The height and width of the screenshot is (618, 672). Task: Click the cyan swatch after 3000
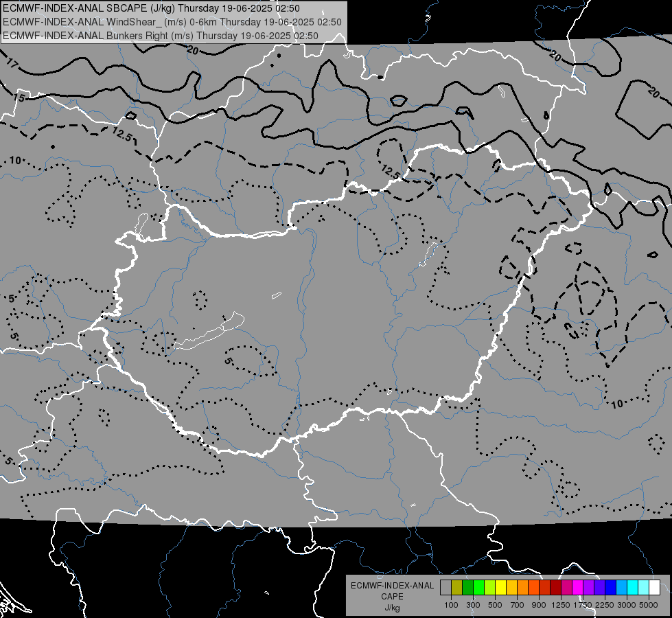[633, 588]
